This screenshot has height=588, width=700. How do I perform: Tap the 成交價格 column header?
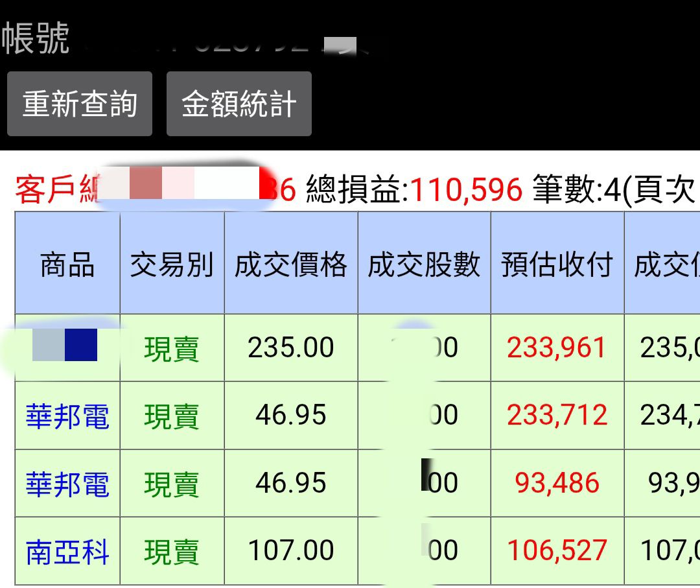(x=291, y=265)
